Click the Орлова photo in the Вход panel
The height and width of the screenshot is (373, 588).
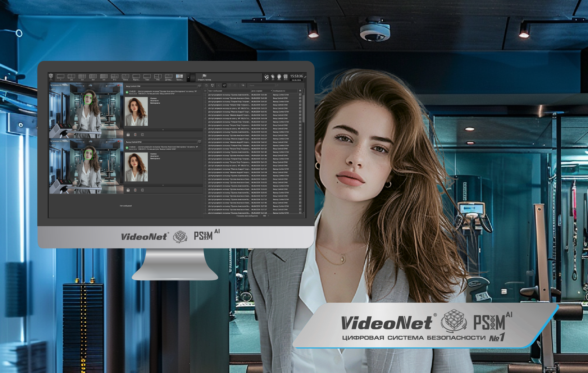[136, 111]
